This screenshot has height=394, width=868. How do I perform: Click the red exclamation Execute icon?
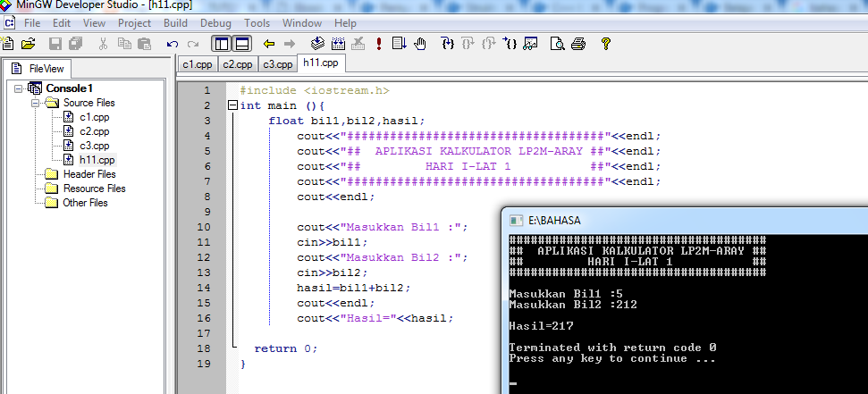(x=379, y=44)
